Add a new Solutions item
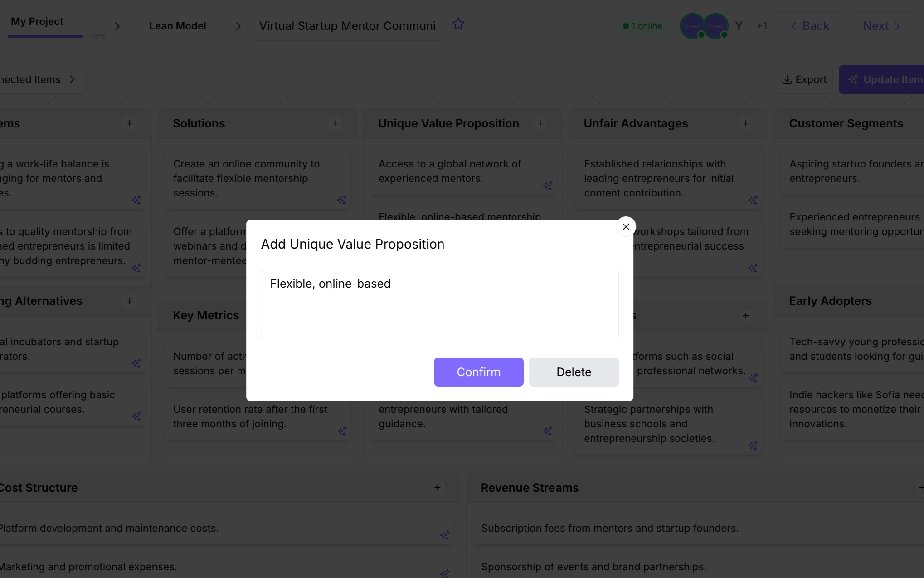 (x=335, y=123)
